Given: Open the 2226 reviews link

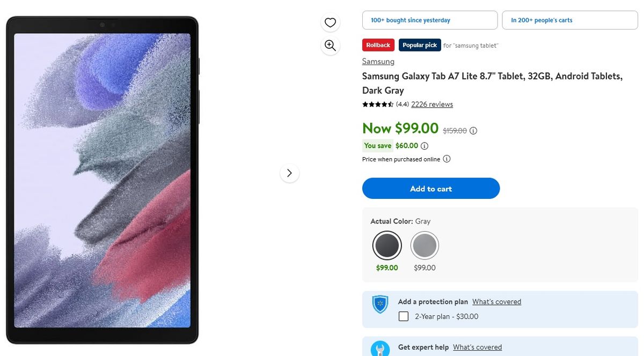Looking at the screenshot, I should pos(432,104).
